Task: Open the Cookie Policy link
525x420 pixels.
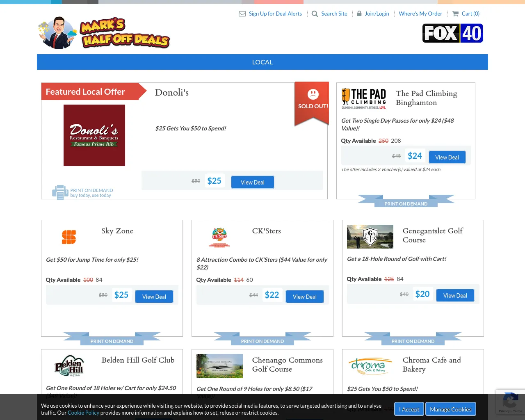Action: (x=83, y=413)
